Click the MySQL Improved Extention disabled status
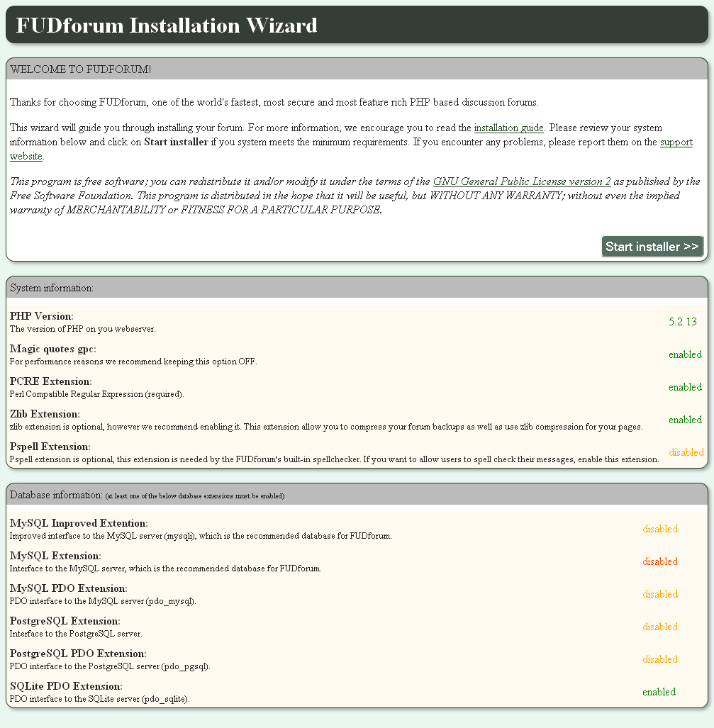714x728 pixels. click(660, 529)
